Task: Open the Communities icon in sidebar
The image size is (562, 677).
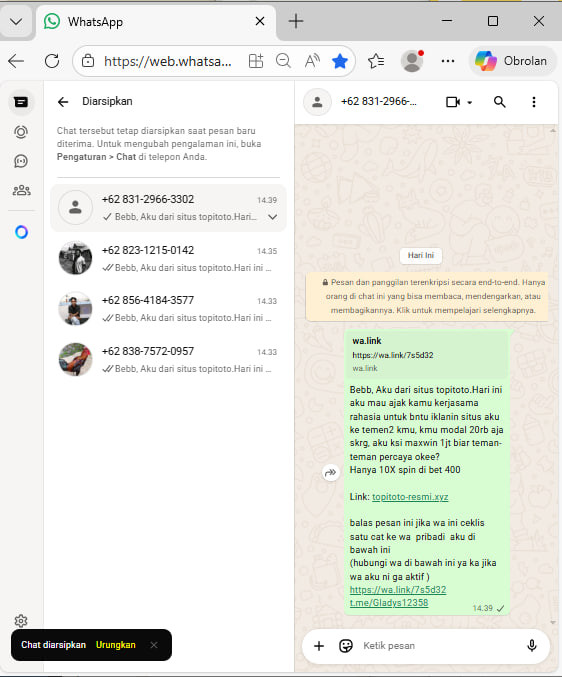Action: point(21,190)
